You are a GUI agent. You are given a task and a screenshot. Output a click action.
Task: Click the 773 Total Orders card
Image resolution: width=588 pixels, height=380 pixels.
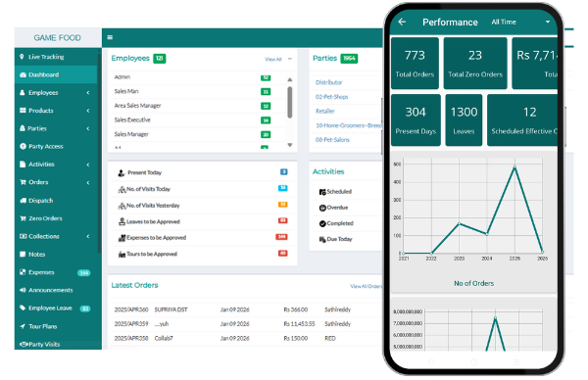tap(415, 63)
